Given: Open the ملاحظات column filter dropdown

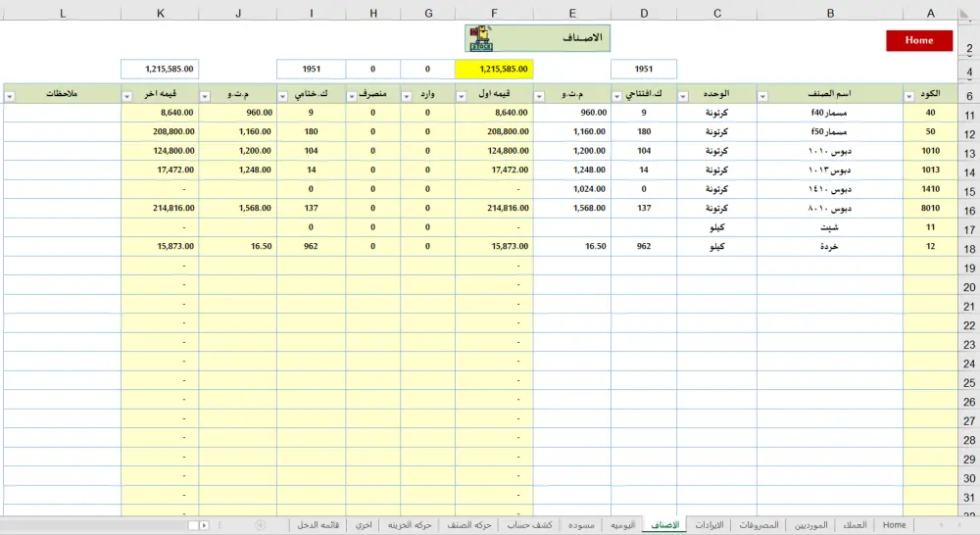Looking at the screenshot, I should (x=10, y=96).
